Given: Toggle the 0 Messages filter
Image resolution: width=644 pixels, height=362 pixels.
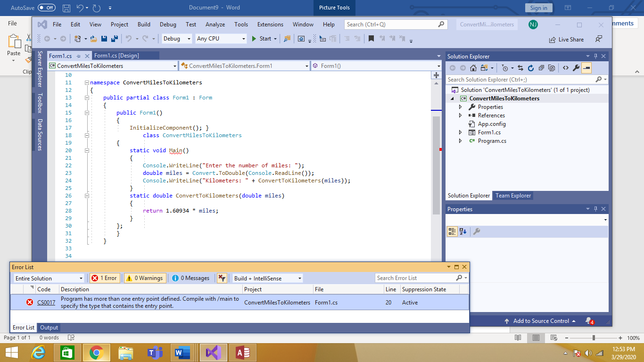Looking at the screenshot, I should pos(191,278).
